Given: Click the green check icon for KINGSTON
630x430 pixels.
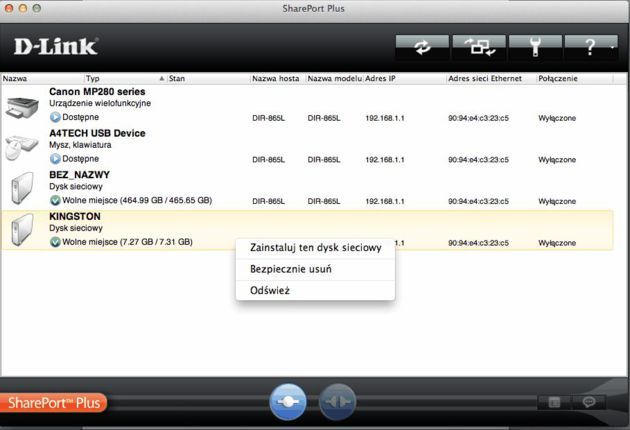Looking at the screenshot, I should (55, 242).
